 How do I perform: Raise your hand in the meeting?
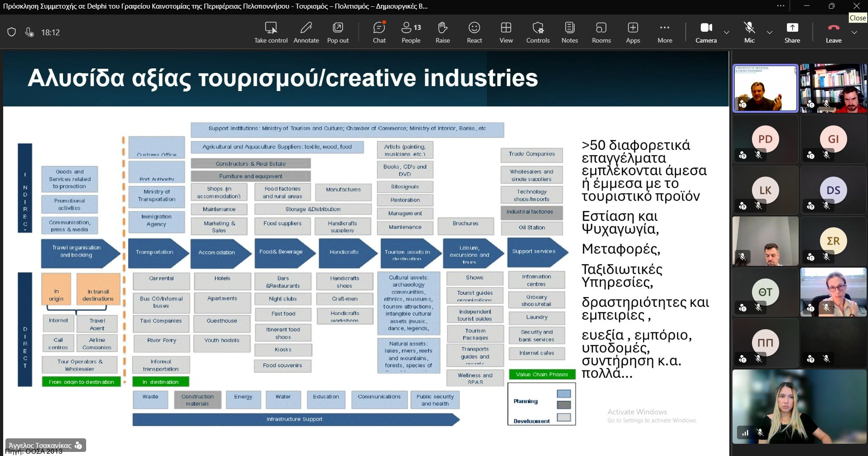[x=442, y=32]
